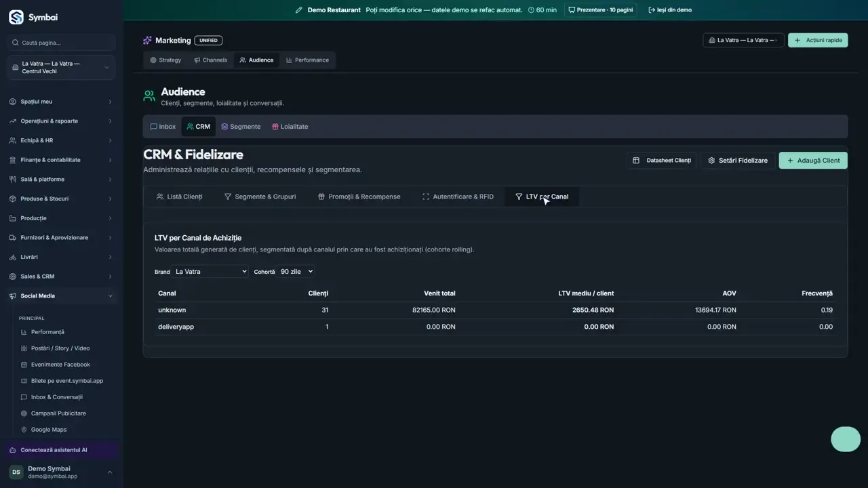Click the Bilete pe event.symbai.app ticket icon
This screenshot has height=488, width=868.
(24, 381)
